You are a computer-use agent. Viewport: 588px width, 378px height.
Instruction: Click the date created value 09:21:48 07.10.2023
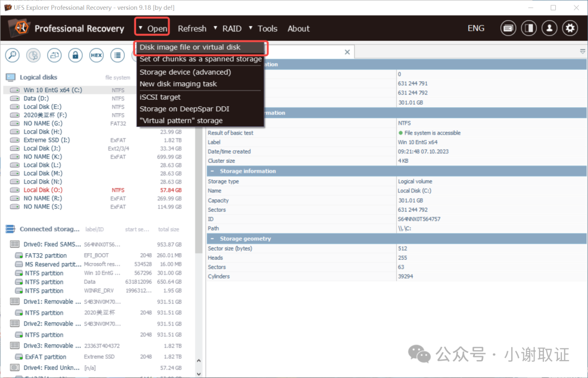click(x=423, y=151)
